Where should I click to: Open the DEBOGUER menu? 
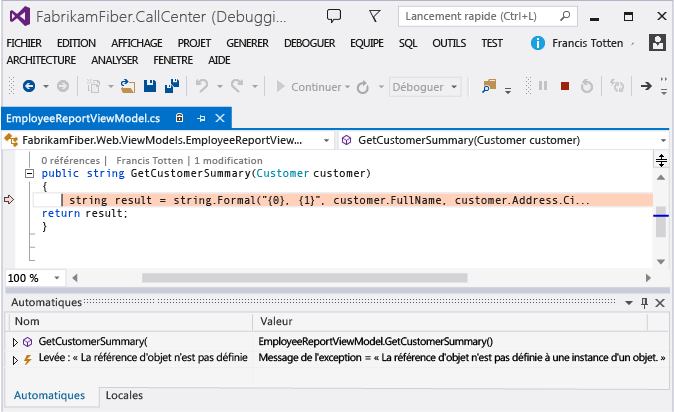point(309,43)
